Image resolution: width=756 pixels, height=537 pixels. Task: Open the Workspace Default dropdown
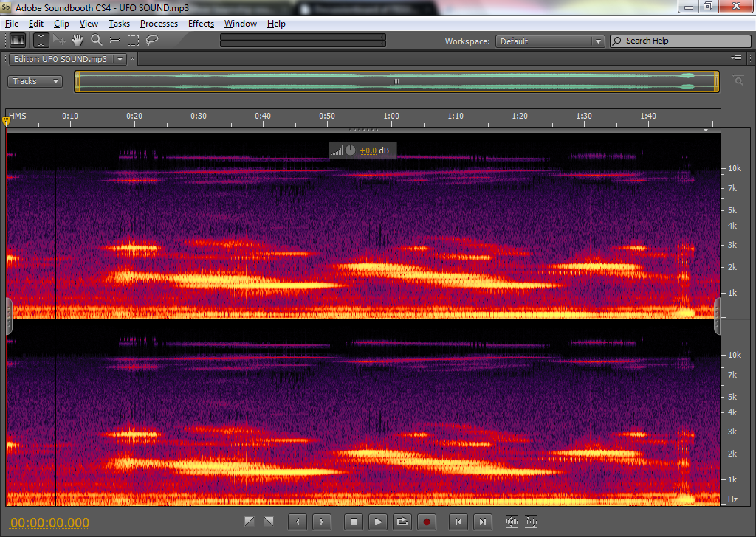pyautogui.click(x=550, y=41)
